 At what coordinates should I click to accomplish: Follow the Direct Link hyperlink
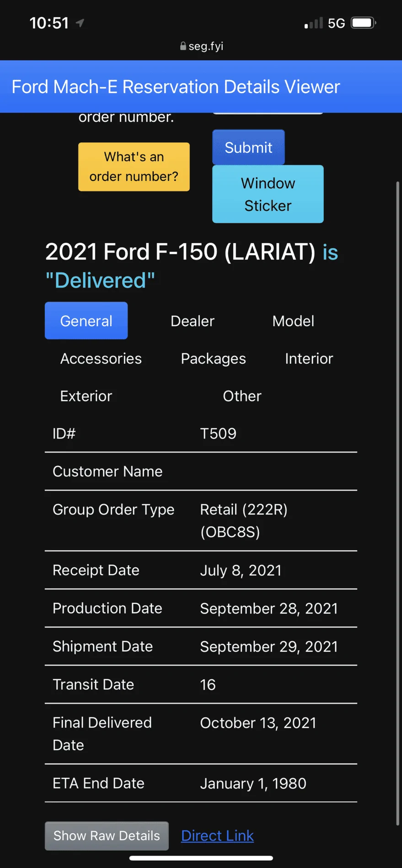pos(217,836)
